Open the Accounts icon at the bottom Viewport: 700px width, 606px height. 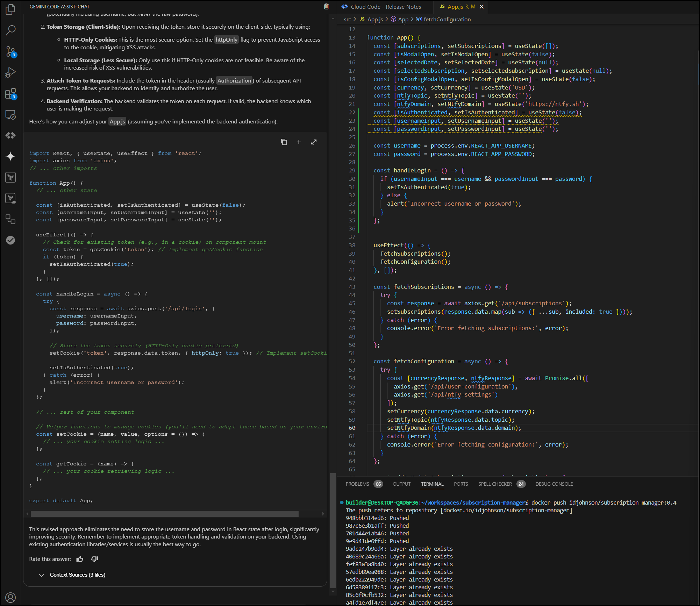pos(10,598)
